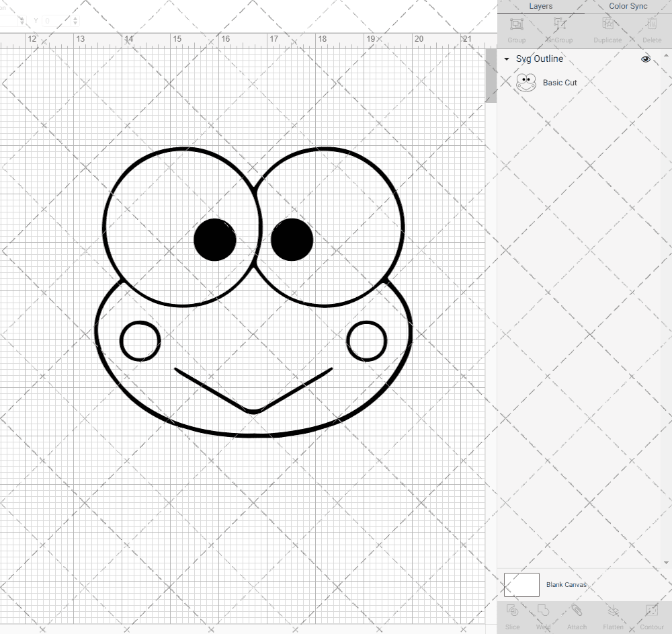Click the Basic Cut frog thumbnail
The image size is (672, 634).
pyautogui.click(x=526, y=82)
